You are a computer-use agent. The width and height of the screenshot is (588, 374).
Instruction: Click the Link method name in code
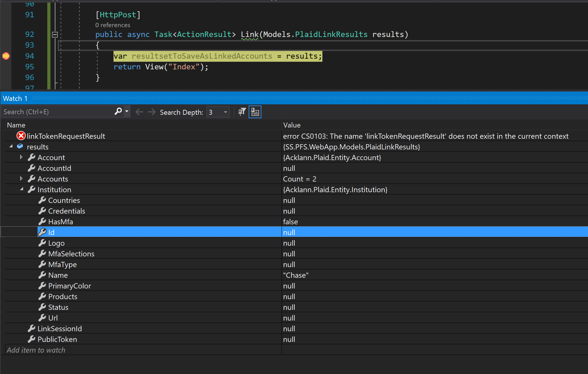pyautogui.click(x=250, y=34)
